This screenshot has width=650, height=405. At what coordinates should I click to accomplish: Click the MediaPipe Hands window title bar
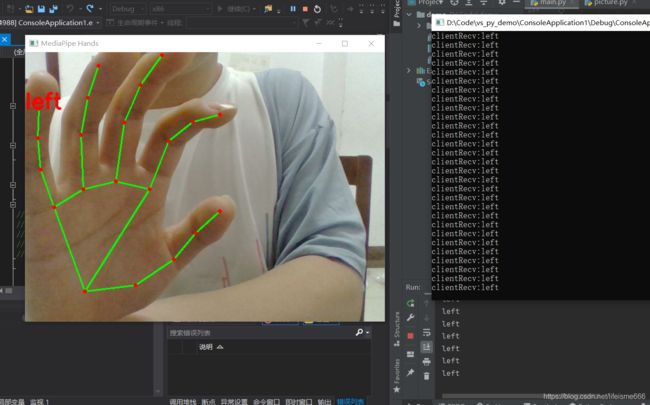tap(205, 44)
